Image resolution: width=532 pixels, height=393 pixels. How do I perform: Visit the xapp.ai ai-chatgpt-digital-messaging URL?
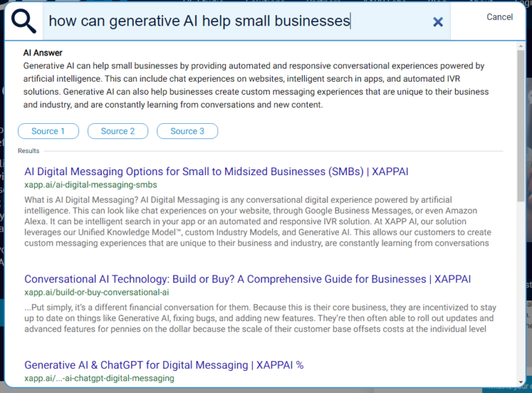pos(99,378)
